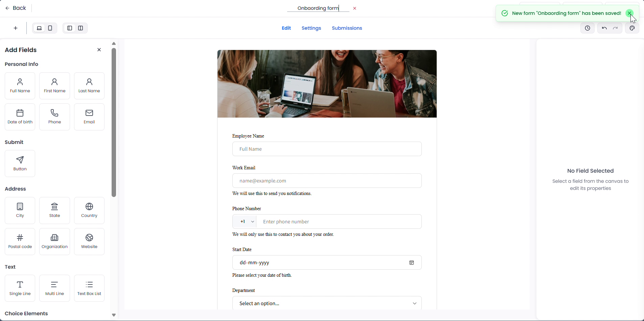The width and height of the screenshot is (644, 321).
Task: Switch to desktop preview mode
Action: coord(39,28)
